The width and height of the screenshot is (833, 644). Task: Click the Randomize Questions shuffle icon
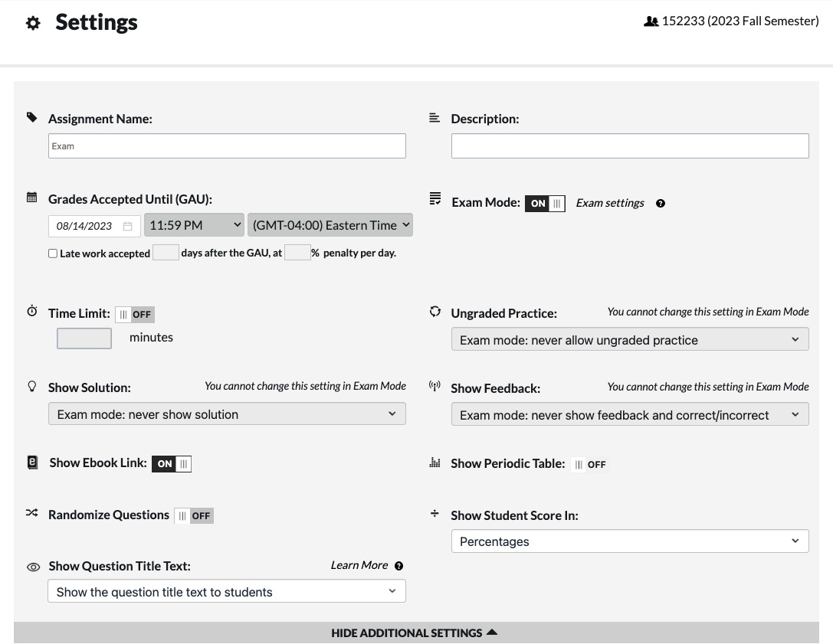pyautogui.click(x=32, y=514)
